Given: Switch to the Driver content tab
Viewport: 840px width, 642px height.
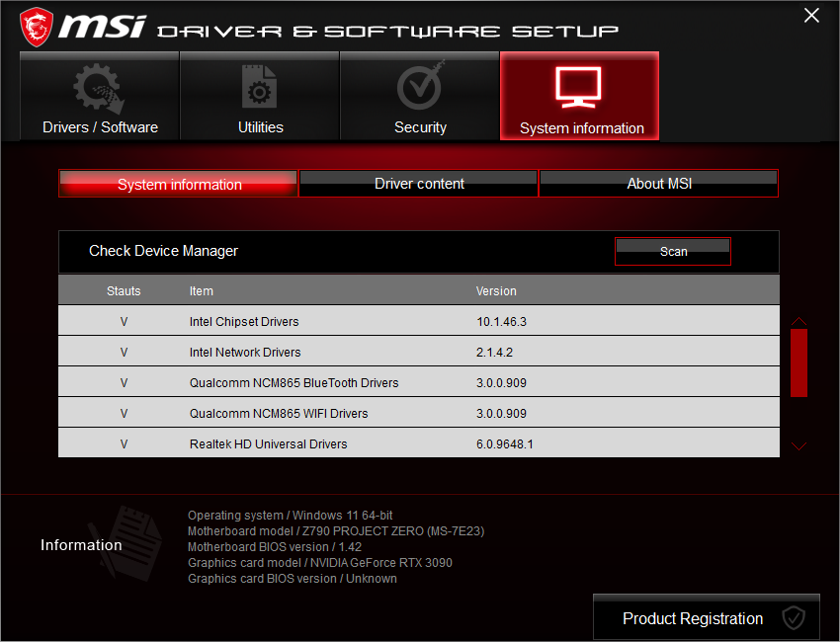Looking at the screenshot, I should point(417,184).
